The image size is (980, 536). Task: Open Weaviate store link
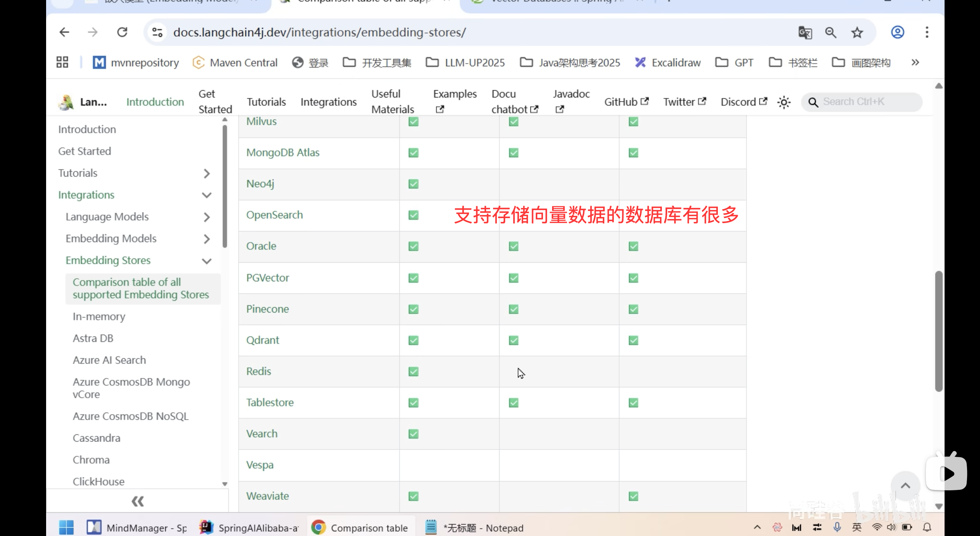click(x=267, y=496)
